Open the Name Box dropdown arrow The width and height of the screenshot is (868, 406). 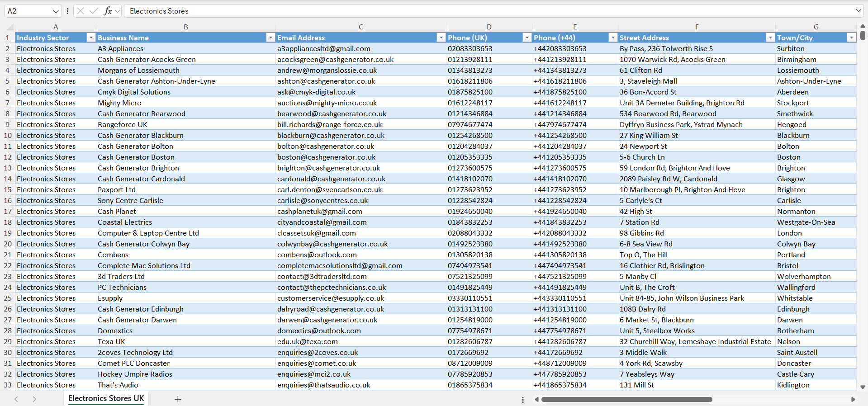[56, 11]
